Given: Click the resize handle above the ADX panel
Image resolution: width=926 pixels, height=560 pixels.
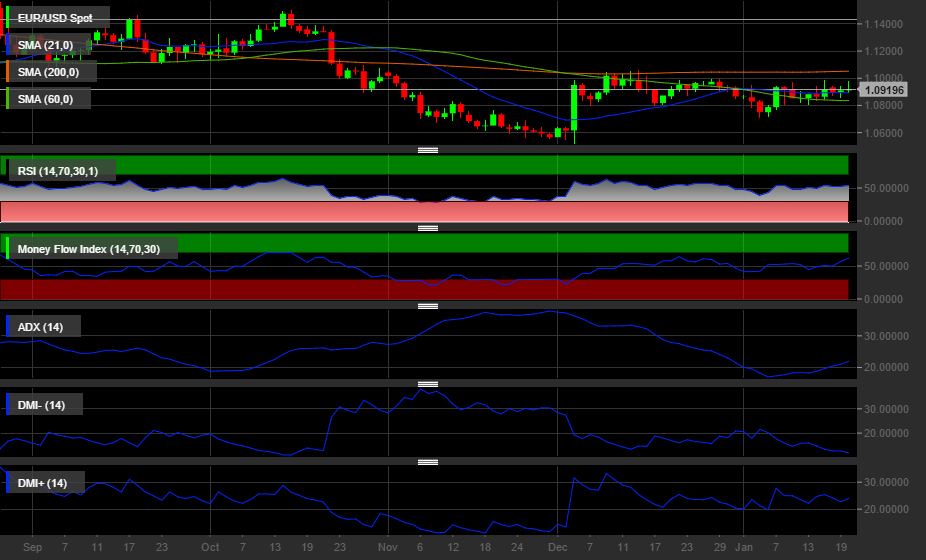Looking at the screenshot, I should click(428, 306).
